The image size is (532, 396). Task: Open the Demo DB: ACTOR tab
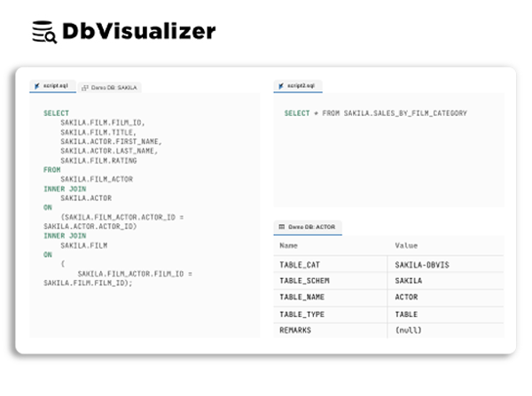coord(308,227)
